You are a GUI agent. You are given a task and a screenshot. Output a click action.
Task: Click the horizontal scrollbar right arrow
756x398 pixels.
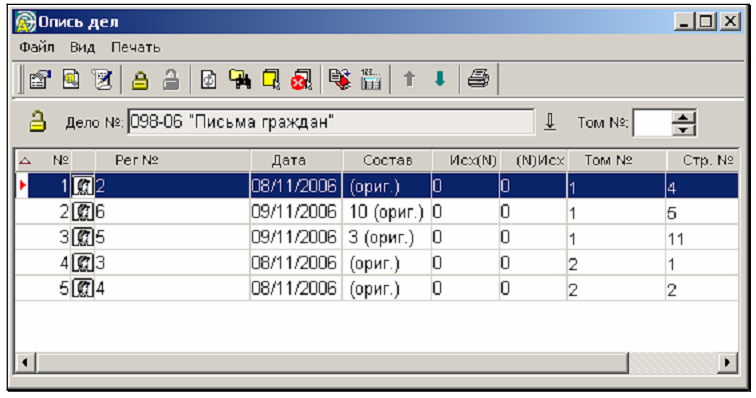coord(728,362)
